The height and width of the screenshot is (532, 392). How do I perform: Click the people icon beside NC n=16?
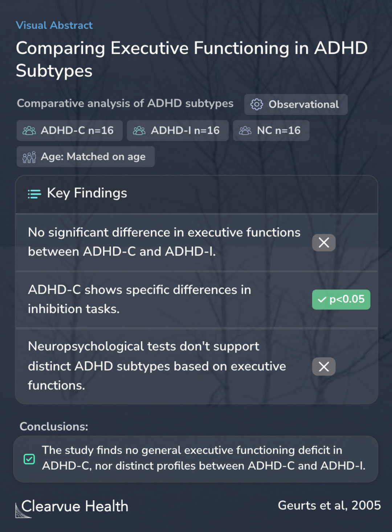(x=245, y=131)
